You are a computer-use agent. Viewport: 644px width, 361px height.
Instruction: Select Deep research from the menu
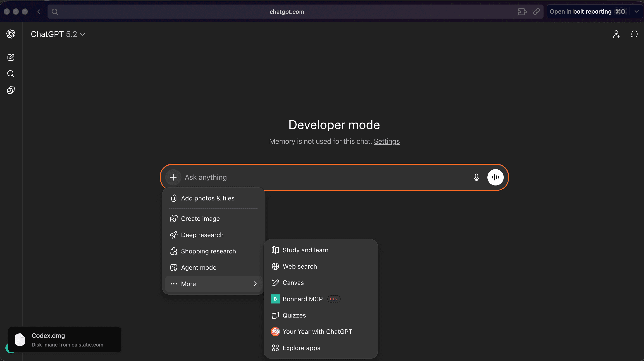pos(202,235)
